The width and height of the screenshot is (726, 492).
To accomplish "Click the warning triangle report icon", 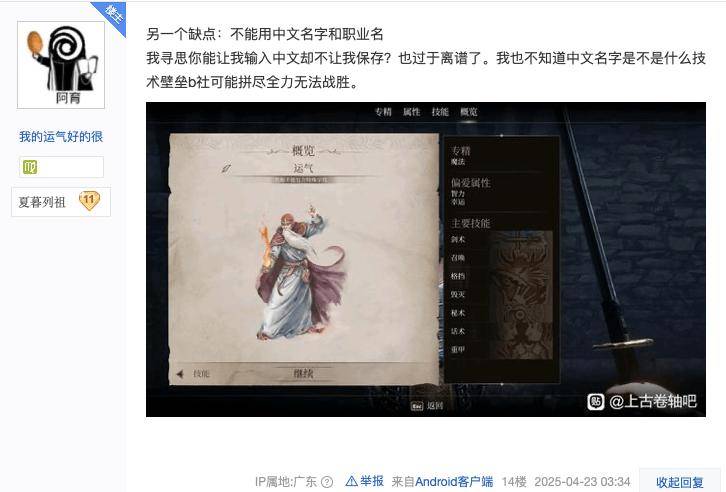I will (x=351, y=481).
